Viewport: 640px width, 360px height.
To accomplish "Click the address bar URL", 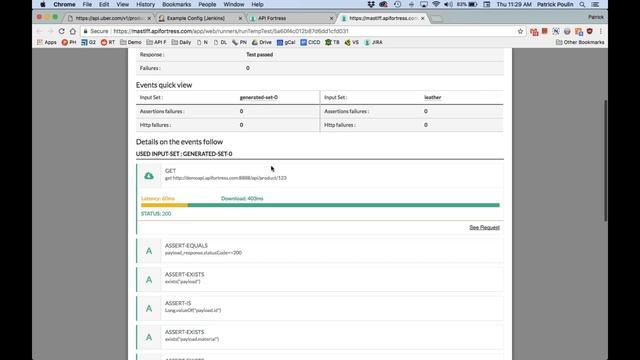I will pyautogui.click(x=231, y=31).
